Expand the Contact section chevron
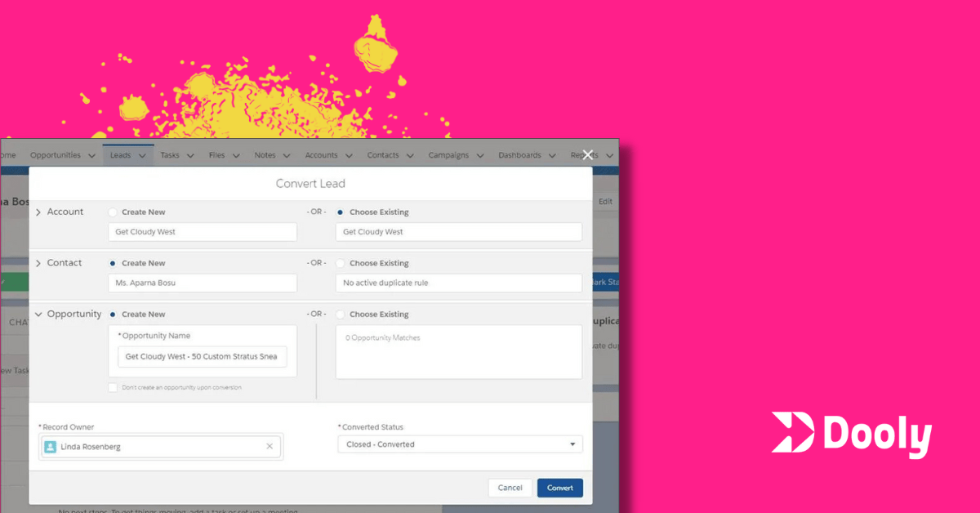Image resolution: width=980 pixels, height=513 pixels. click(38, 262)
